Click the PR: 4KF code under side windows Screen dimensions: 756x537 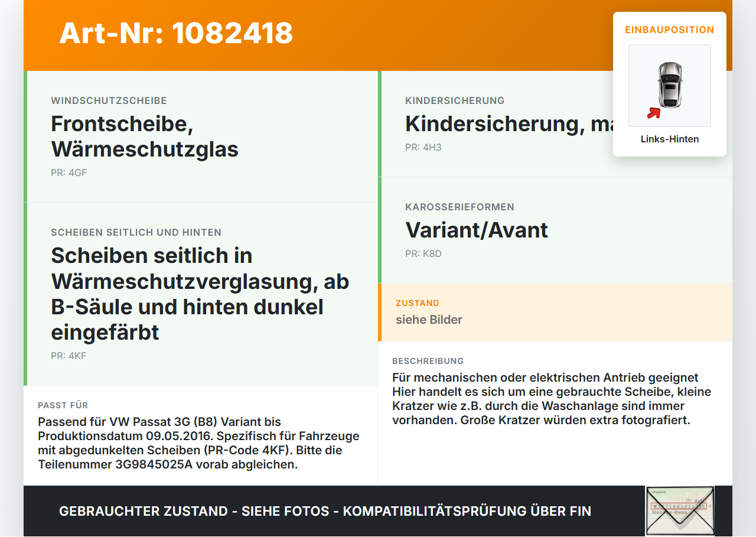(69, 356)
